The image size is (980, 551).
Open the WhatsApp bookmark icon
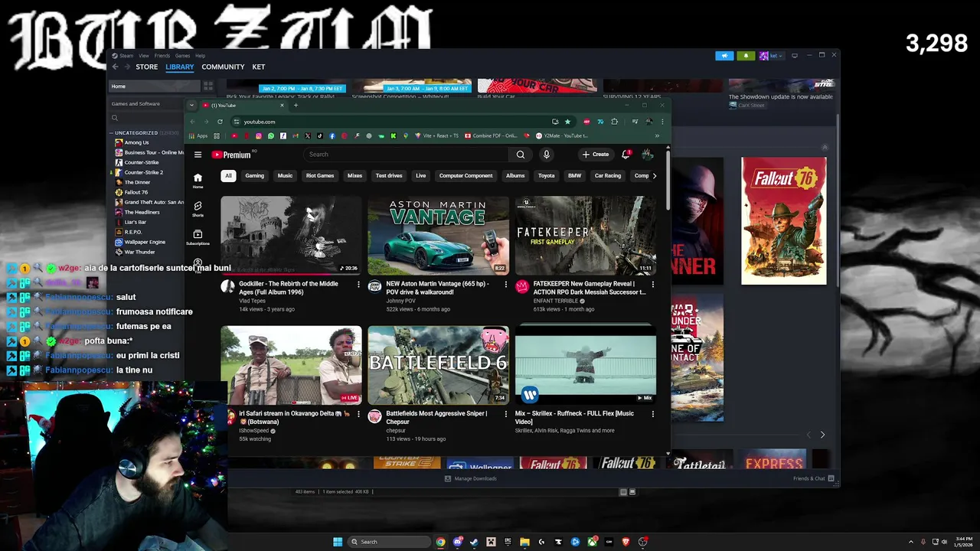pos(270,136)
